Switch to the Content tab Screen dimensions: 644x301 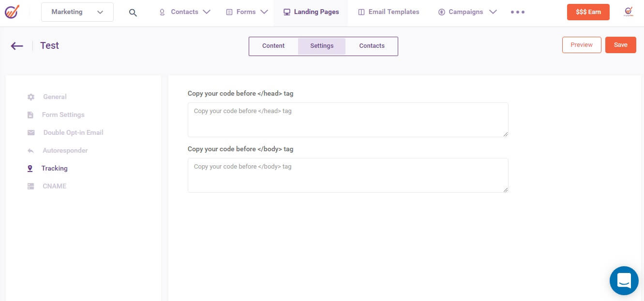tap(273, 46)
